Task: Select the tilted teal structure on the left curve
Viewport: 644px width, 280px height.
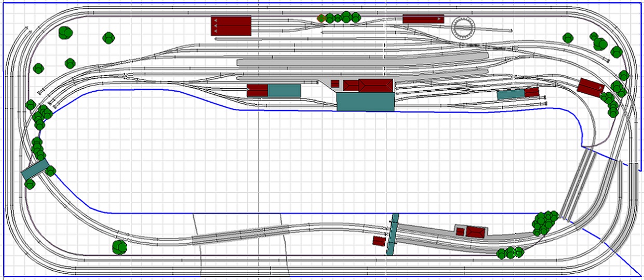Action: pos(35,169)
